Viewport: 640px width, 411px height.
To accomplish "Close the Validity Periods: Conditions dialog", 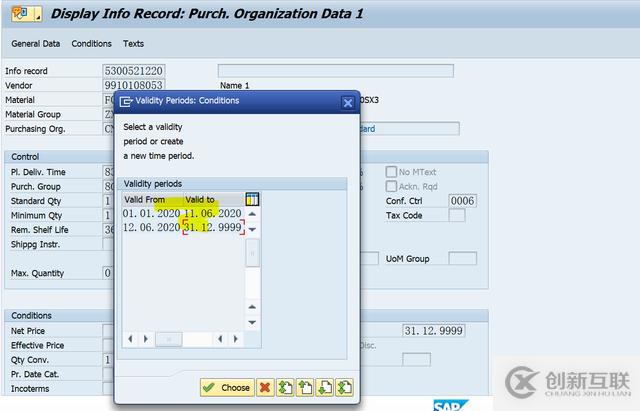I will pos(348,102).
